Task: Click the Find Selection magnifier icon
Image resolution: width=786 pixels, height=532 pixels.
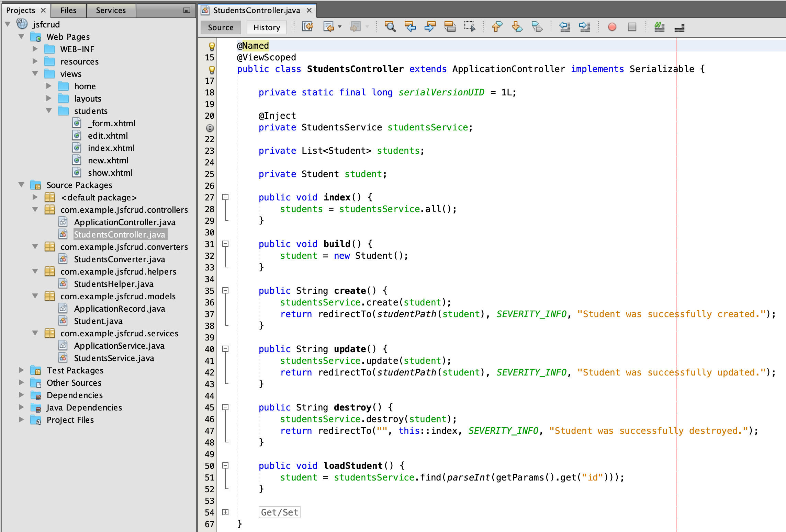Action: pyautogui.click(x=390, y=27)
